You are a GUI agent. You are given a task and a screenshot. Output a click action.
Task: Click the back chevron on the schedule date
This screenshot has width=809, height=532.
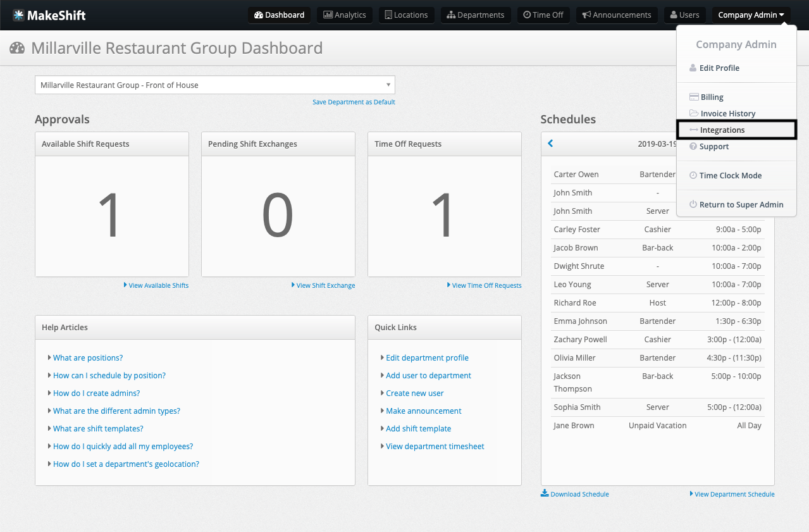pos(550,143)
